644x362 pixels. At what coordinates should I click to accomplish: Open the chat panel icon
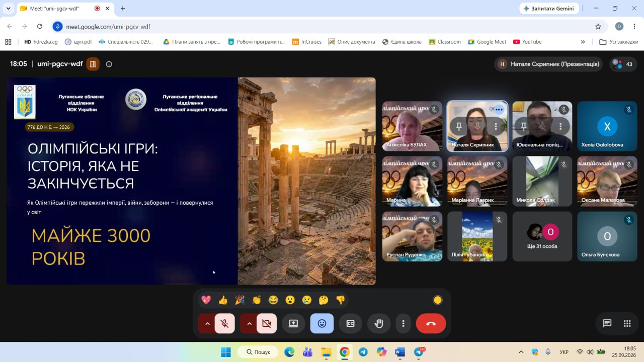(x=607, y=323)
